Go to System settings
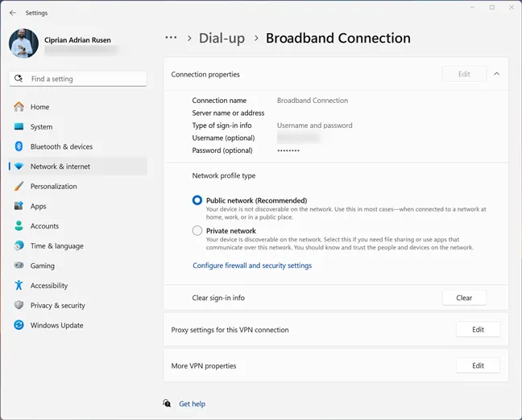 click(x=78, y=126)
